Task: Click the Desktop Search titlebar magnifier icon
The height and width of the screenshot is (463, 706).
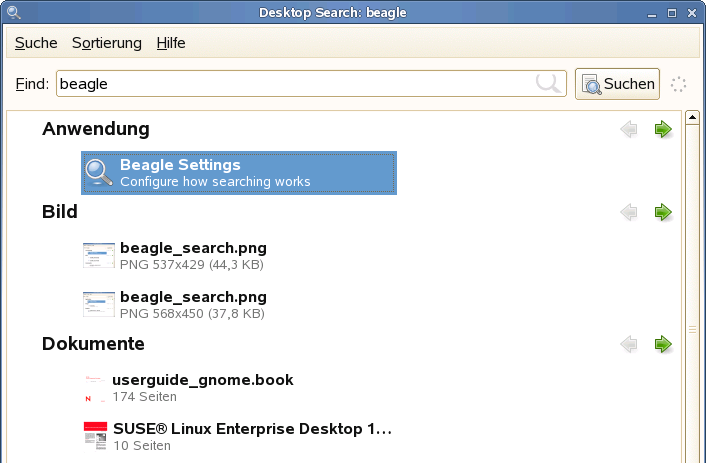Action: 14,12
